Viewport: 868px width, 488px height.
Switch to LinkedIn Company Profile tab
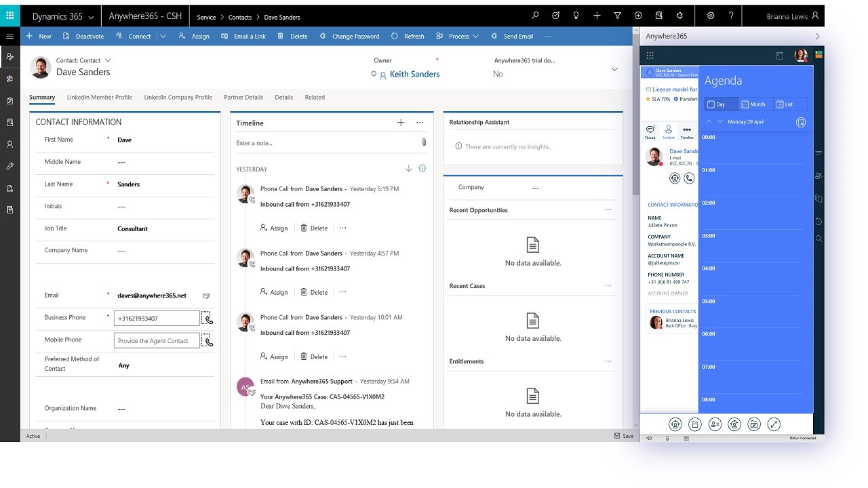coord(178,98)
